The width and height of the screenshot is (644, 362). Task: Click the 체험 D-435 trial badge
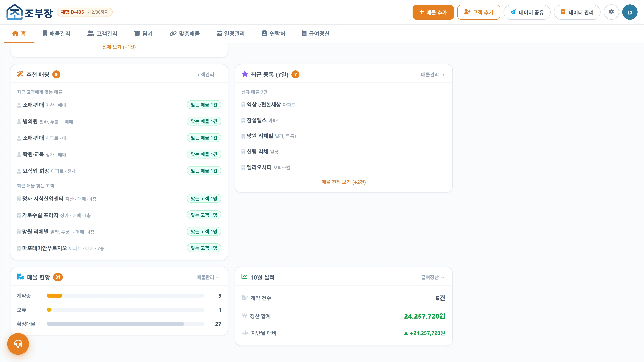[x=85, y=12]
